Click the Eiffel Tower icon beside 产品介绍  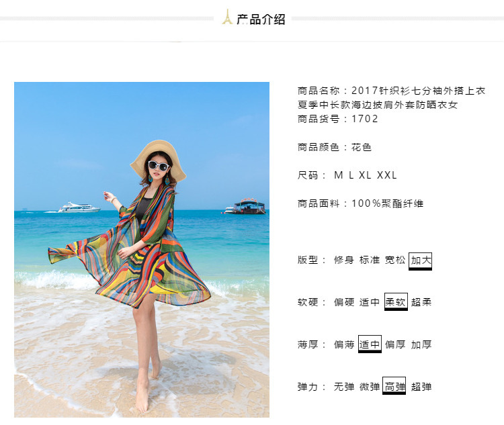227,17
